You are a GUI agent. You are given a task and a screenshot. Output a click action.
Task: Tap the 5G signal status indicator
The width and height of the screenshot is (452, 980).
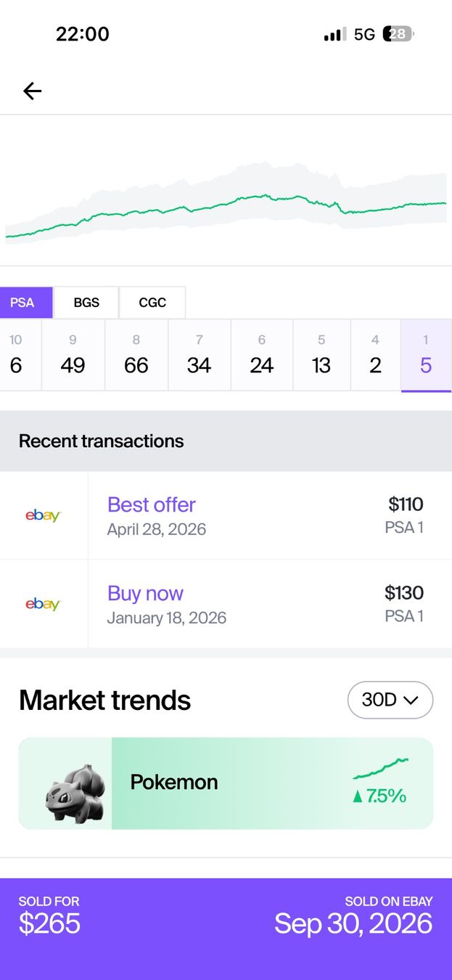364,34
